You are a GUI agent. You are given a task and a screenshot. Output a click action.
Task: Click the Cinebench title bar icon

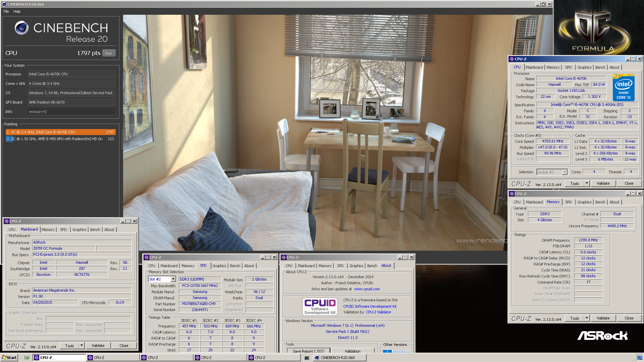pyautogui.click(x=4, y=4)
